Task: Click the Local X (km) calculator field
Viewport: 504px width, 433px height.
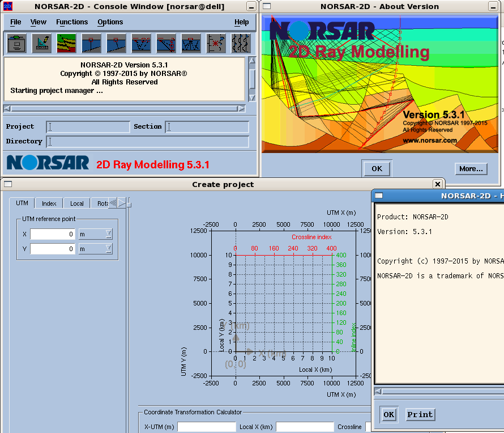Action: [305, 427]
